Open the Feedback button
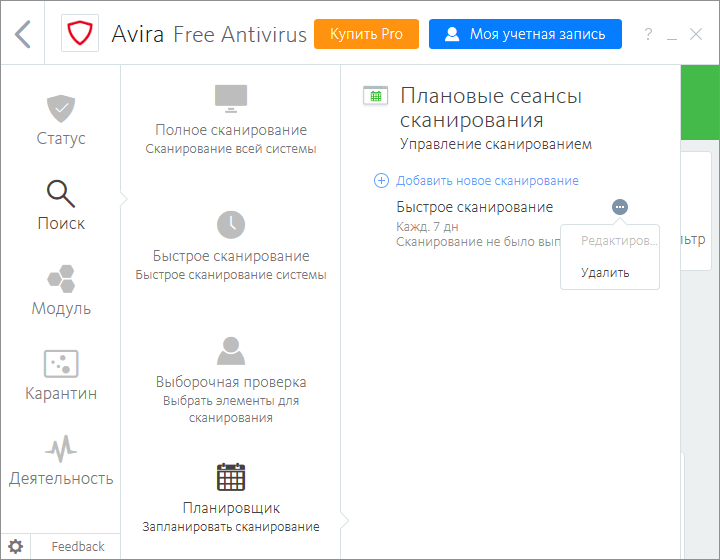Screen dimensions: 720x560 click(78, 547)
